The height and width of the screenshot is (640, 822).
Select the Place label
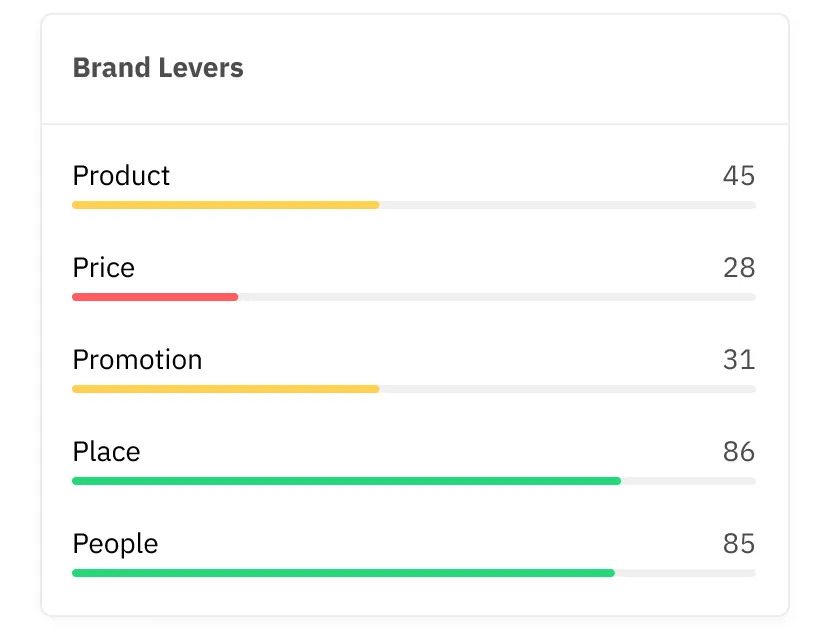pos(106,451)
